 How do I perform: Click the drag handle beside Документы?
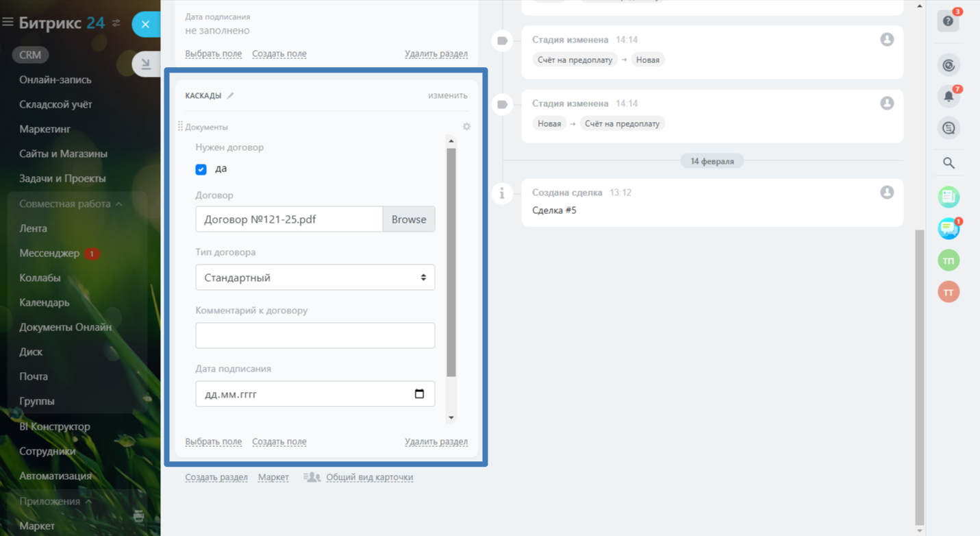180,127
